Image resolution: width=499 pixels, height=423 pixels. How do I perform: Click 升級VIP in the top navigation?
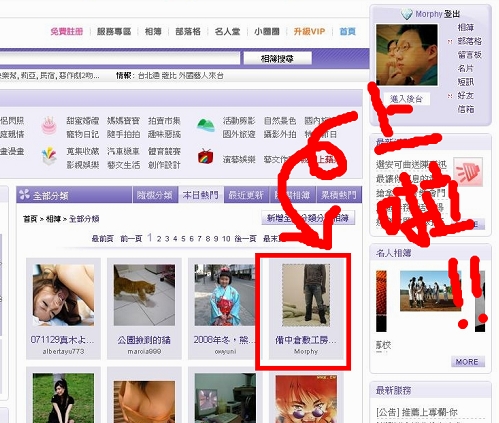click(x=309, y=32)
